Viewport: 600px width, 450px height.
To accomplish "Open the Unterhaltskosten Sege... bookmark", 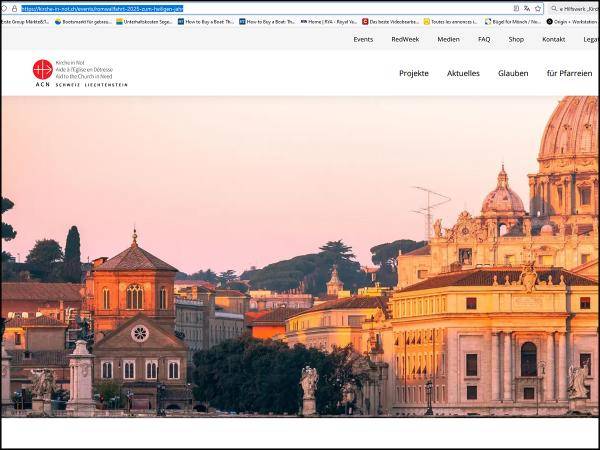I will [144, 22].
